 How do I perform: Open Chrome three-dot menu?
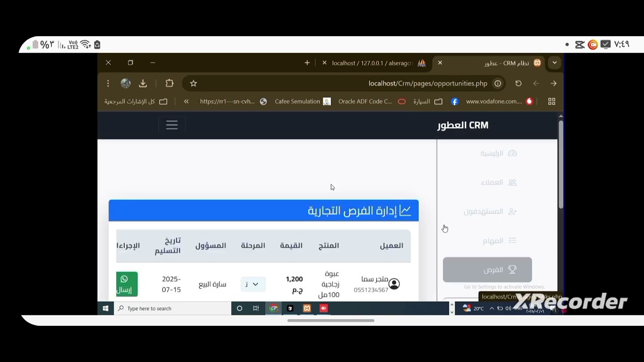[x=108, y=83]
